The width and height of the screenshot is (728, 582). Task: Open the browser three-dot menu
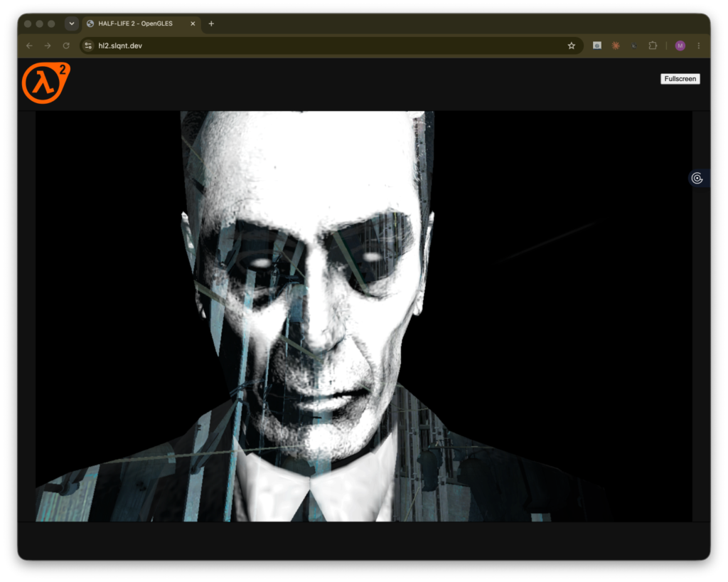tap(699, 46)
